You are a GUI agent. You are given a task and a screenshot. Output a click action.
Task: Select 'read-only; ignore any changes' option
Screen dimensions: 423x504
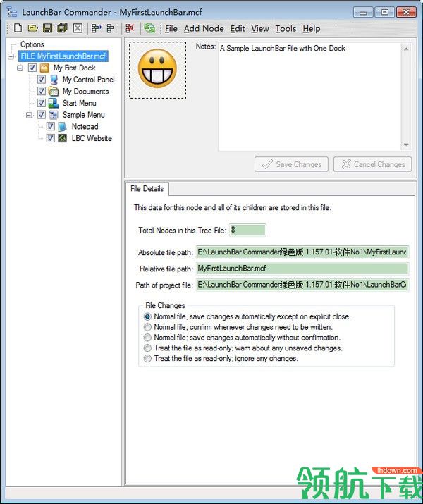147,358
